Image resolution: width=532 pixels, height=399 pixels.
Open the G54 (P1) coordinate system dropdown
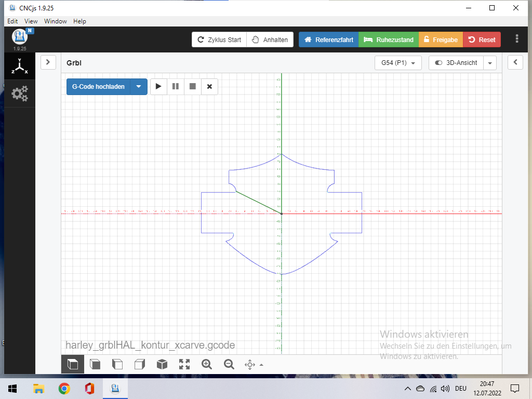pos(398,63)
